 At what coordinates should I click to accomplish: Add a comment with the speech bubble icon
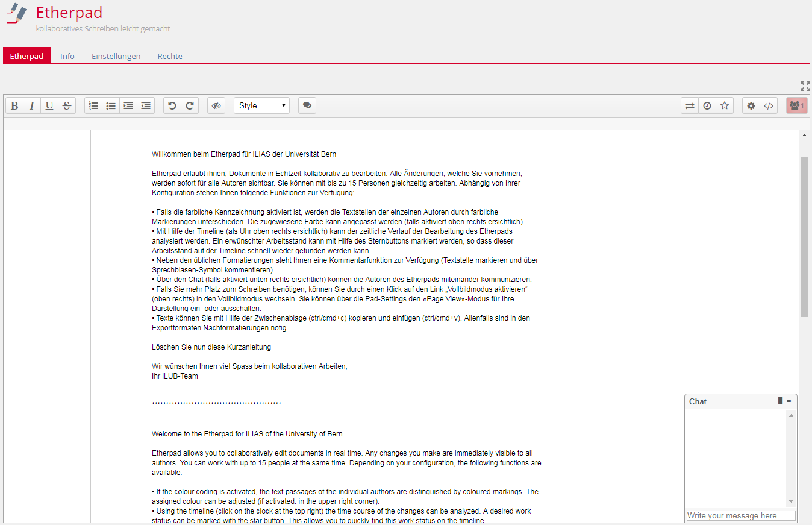click(307, 105)
